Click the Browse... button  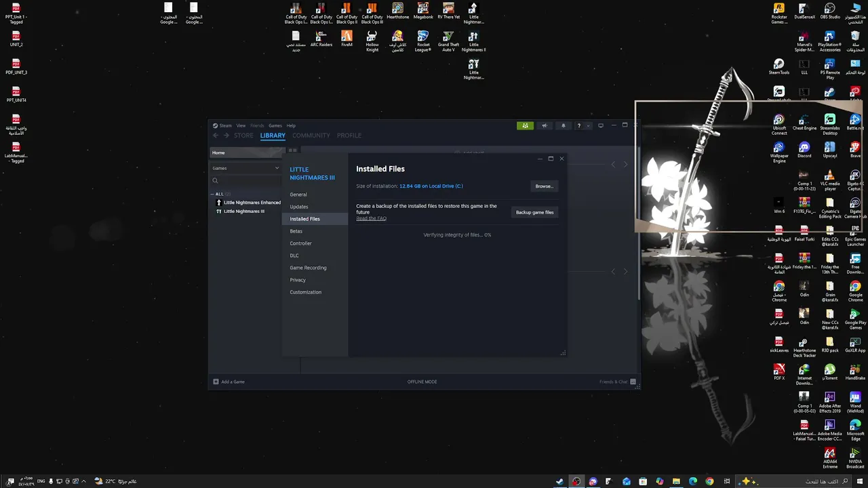[544, 186]
